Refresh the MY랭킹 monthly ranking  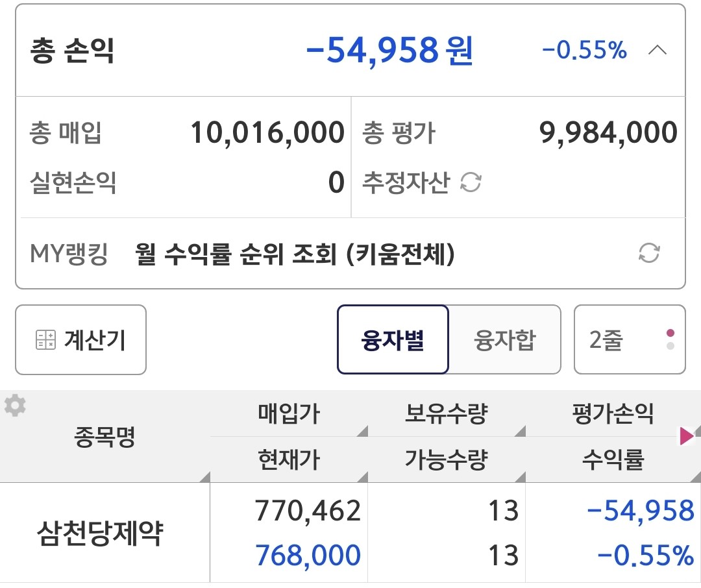(649, 253)
